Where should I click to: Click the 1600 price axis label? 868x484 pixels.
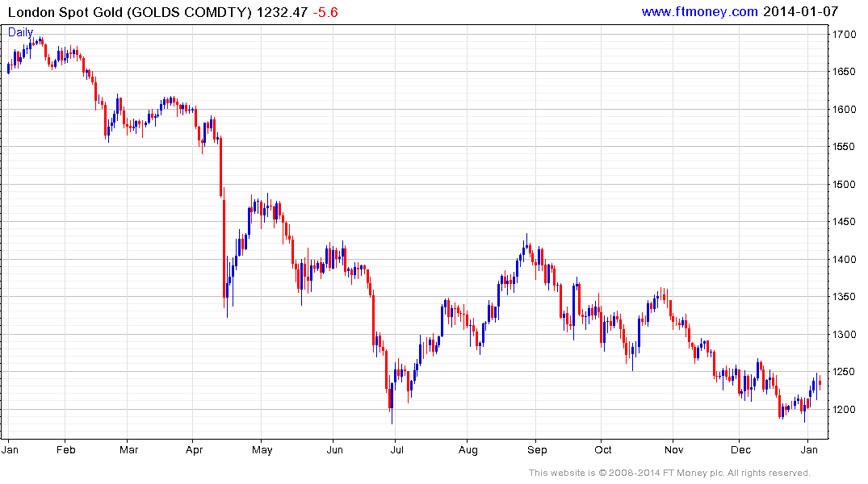pyautogui.click(x=845, y=110)
